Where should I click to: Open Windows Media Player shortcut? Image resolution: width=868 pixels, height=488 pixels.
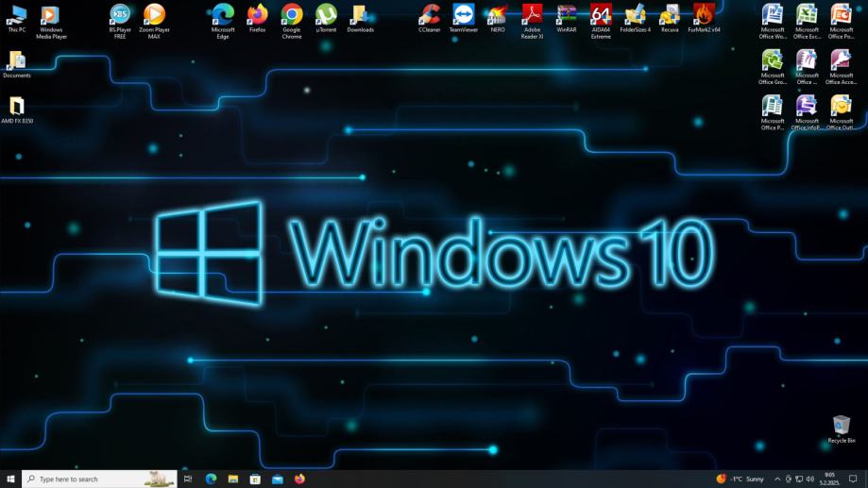click(x=51, y=22)
